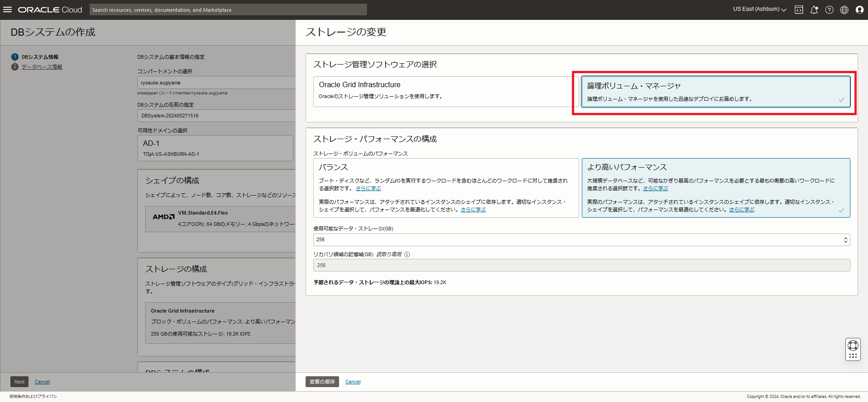Cancel the ストレージの変更 panel

[353, 382]
